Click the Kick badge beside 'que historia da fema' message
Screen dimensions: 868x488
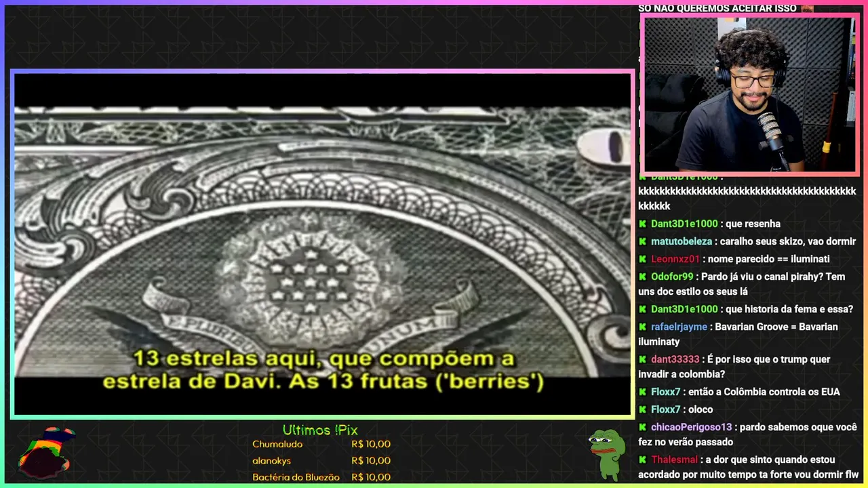642,309
